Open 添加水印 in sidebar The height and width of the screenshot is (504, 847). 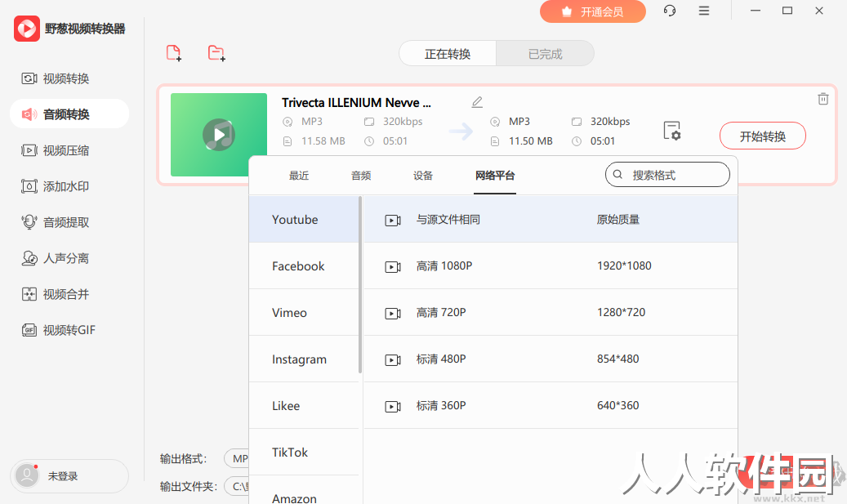pyautogui.click(x=69, y=186)
